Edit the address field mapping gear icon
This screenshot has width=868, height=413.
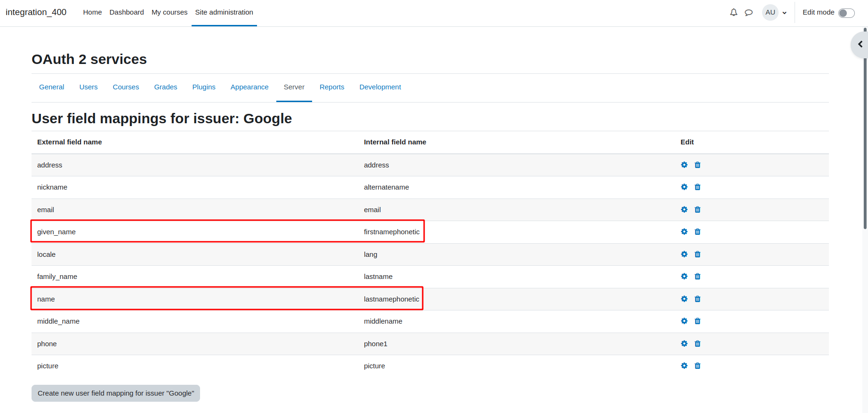tap(684, 165)
